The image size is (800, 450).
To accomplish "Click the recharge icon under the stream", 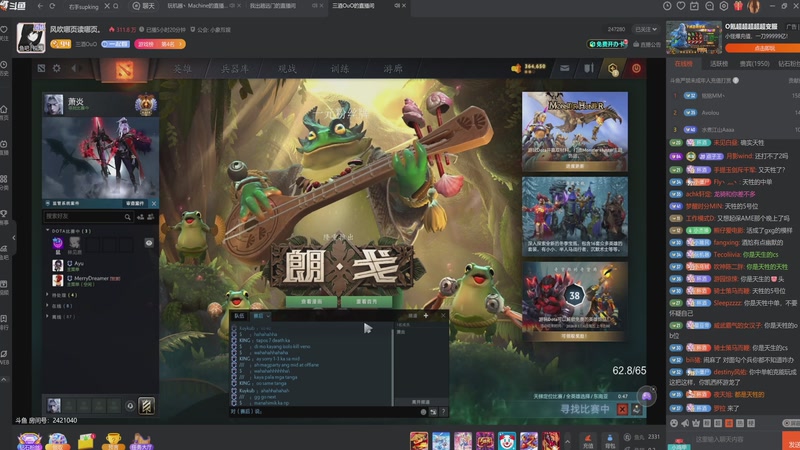I will [588, 441].
